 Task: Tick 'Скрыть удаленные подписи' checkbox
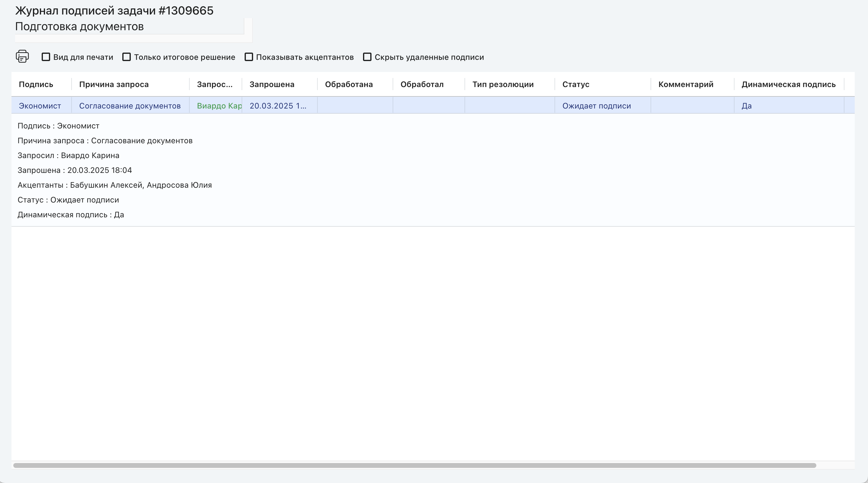pos(367,57)
